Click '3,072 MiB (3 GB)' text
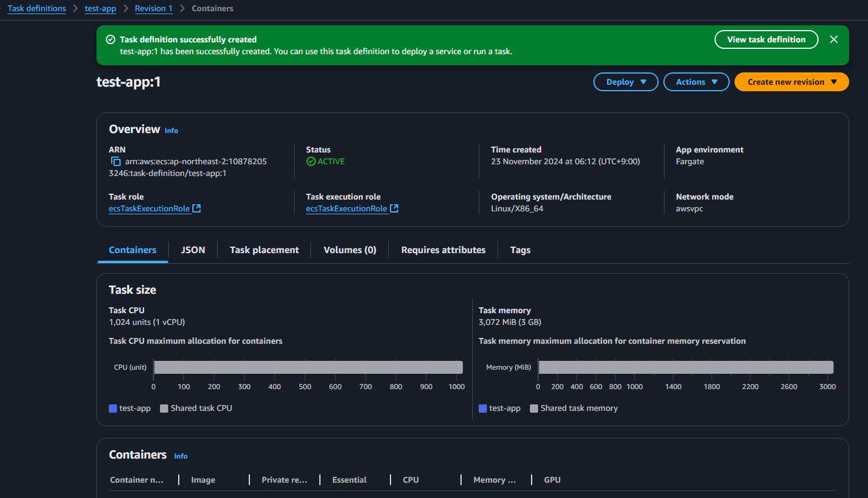The image size is (868, 498). pyautogui.click(x=510, y=322)
